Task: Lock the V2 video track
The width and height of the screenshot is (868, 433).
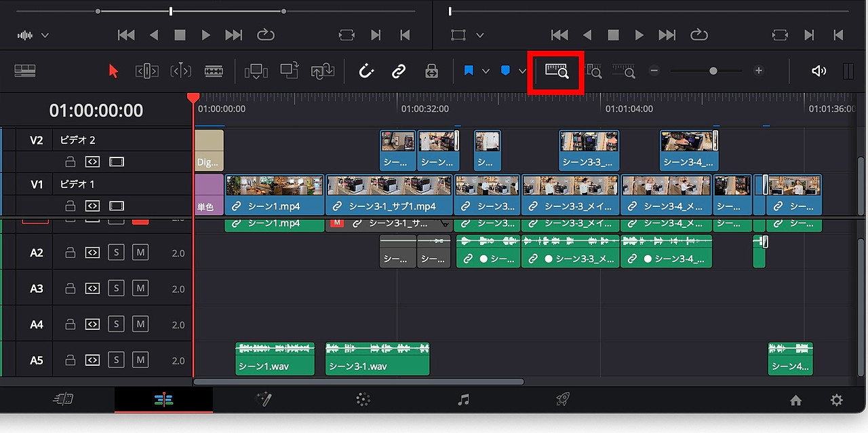Action: [70, 162]
